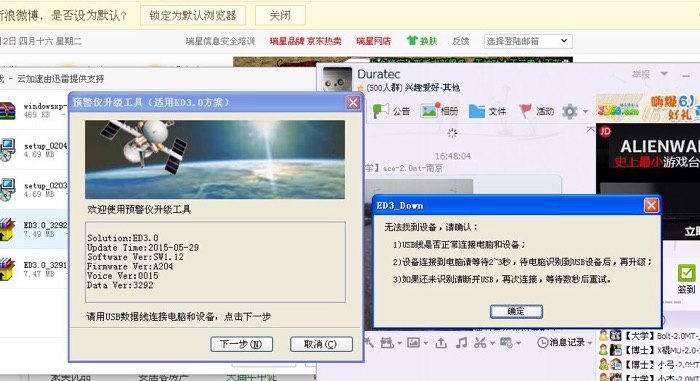Select member 【博士】小弓-2.0MT in group list
Screen dimensions: 700x381
tap(649, 364)
